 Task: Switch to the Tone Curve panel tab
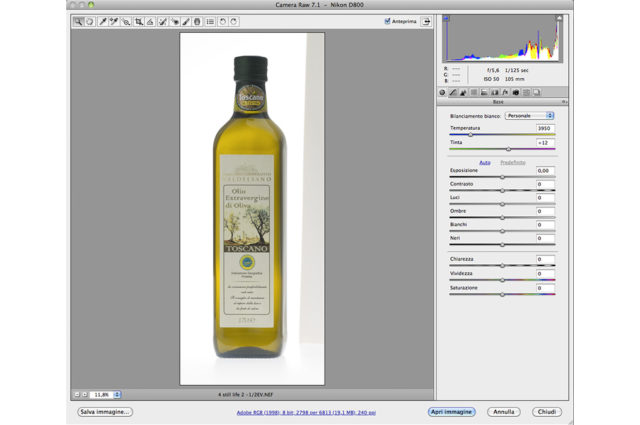[x=453, y=93]
